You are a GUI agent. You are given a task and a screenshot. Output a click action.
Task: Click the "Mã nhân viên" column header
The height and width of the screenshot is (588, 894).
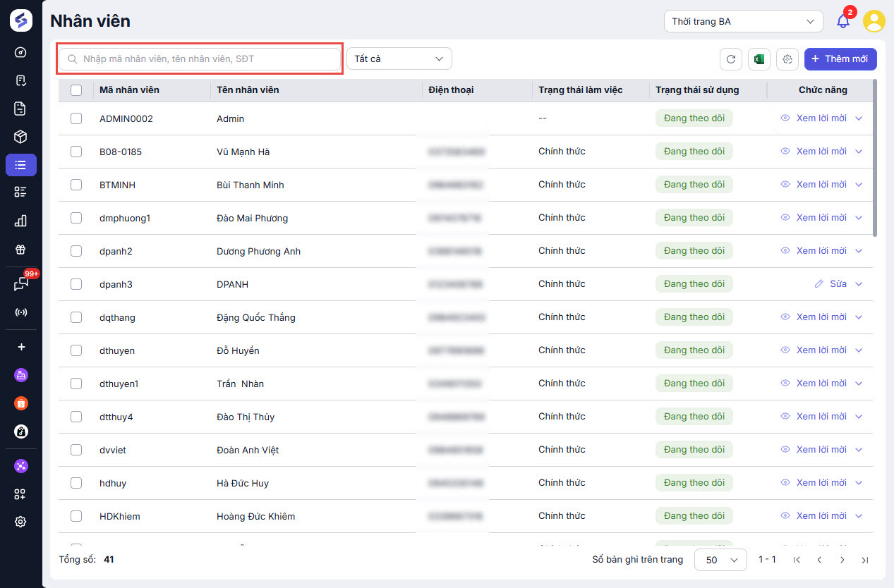[129, 90]
